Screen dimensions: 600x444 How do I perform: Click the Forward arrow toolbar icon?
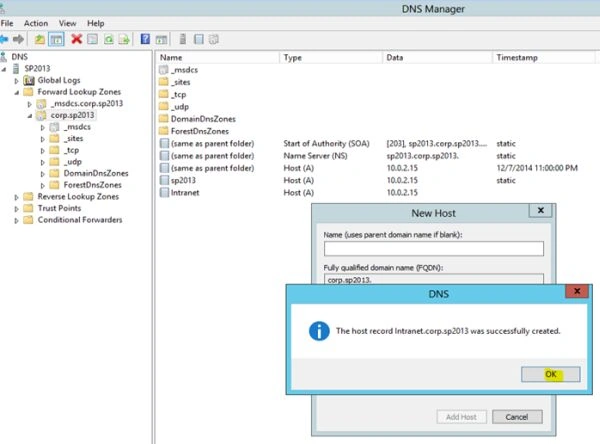(x=18, y=39)
